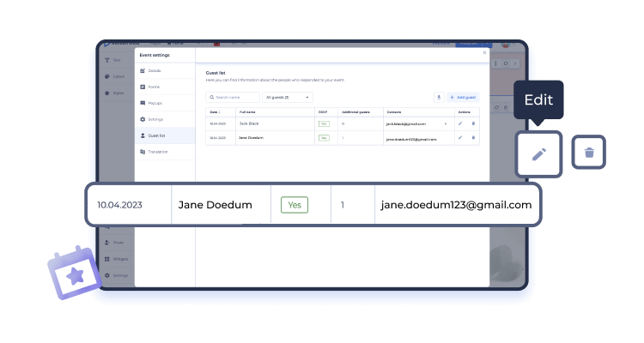Click the large pencil Edit icon
The image size is (644, 343).
click(538, 154)
